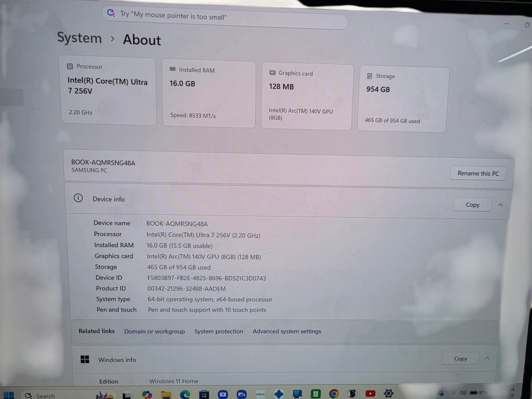Launch Microsoft Edge from the taskbar
Image resolution: width=532 pixels, height=399 pixels.
pyautogui.click(x=185, y=395)
